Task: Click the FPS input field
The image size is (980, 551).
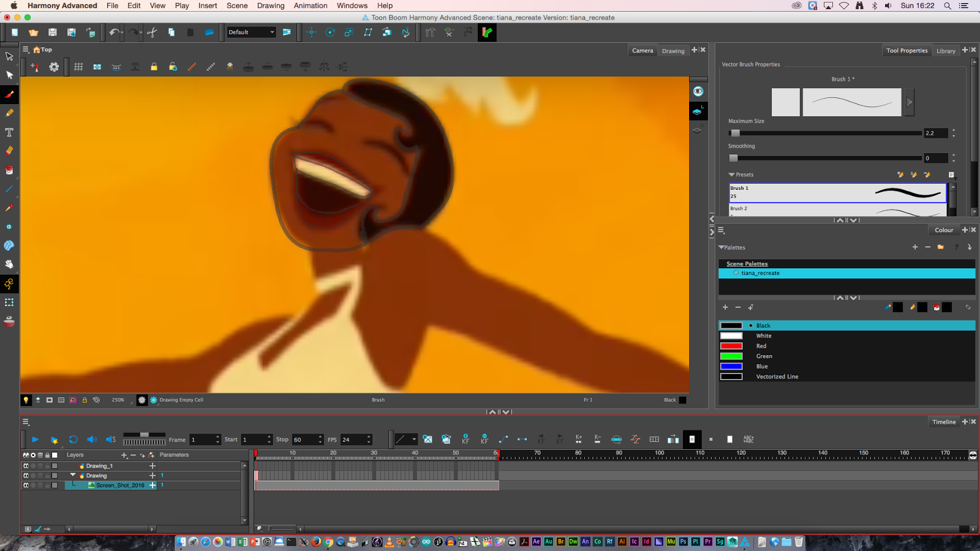Action: pos(356,440)
